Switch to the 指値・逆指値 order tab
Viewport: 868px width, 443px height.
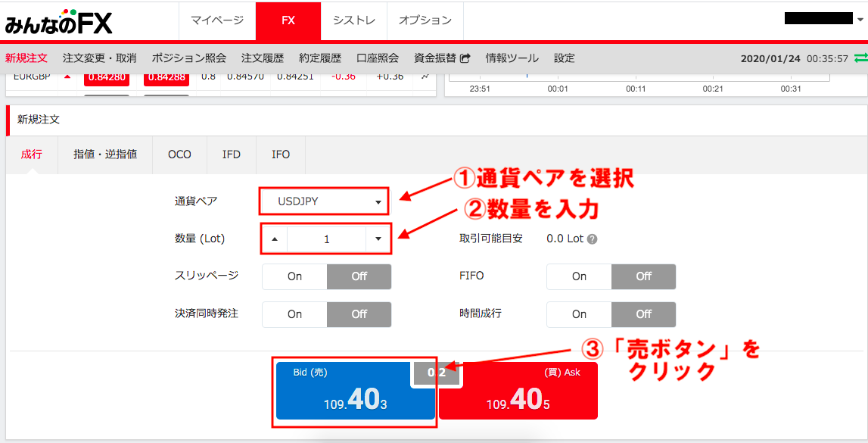point(106,154)
